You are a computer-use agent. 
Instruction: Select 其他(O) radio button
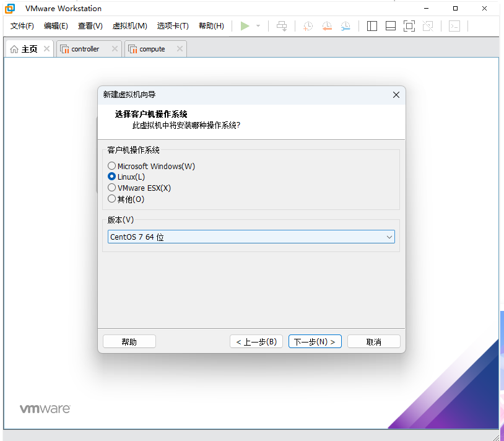tap(111, 199)
